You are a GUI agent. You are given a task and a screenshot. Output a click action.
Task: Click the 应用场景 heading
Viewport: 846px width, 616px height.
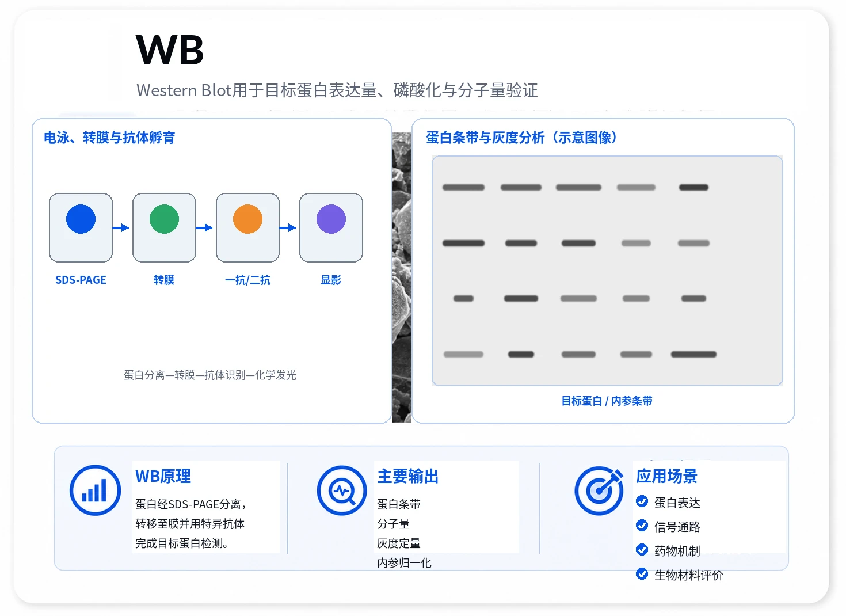666,476
